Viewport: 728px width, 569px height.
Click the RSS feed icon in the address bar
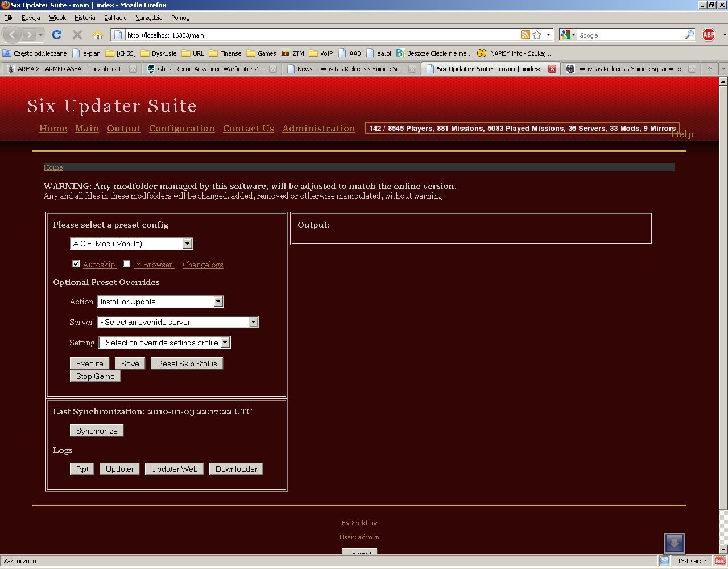pos(526,35)
